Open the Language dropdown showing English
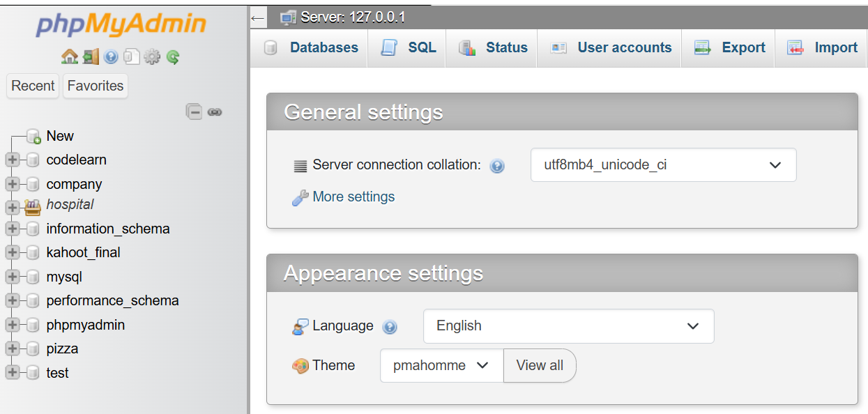 568,326
